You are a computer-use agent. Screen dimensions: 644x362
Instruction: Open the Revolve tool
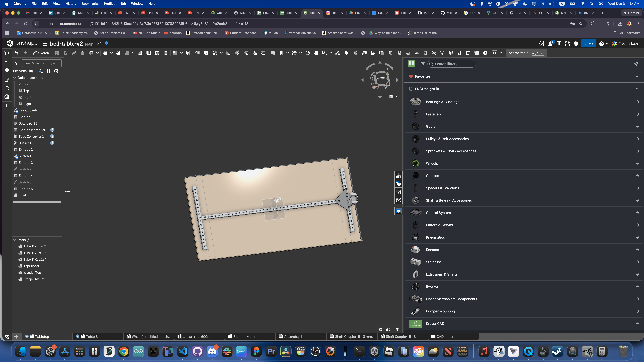coord(66,53)
